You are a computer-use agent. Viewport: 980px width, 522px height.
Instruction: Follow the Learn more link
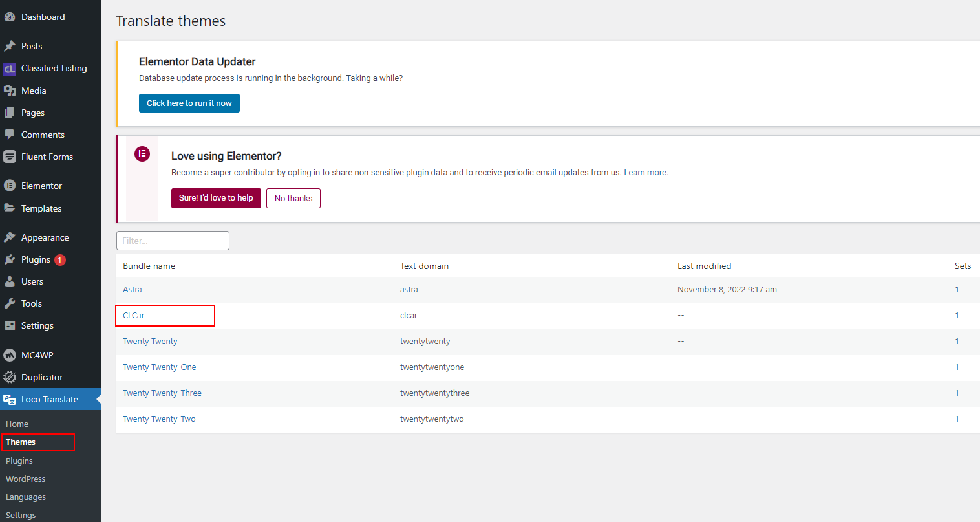(x=645, y=173)
